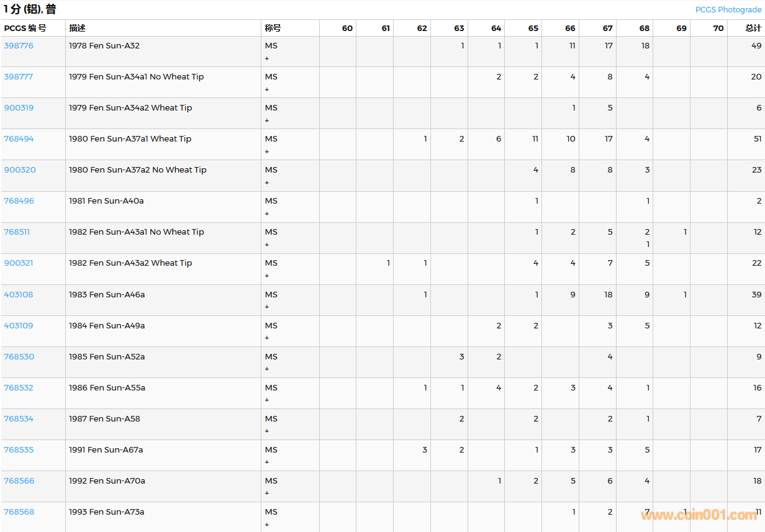Expand plus row for 1981 Fen Sun-A40a

(267, 214)
